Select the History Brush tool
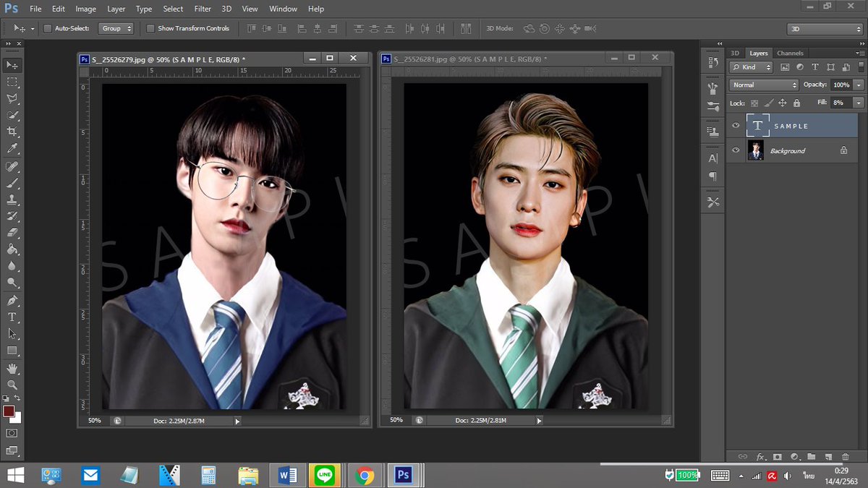 [x=12, y=216]
